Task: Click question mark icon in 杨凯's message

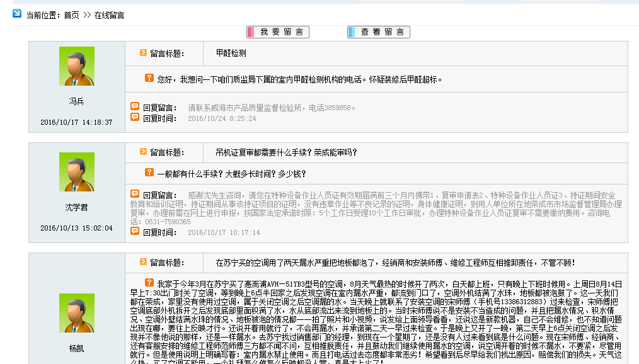Action: [149, 282]
